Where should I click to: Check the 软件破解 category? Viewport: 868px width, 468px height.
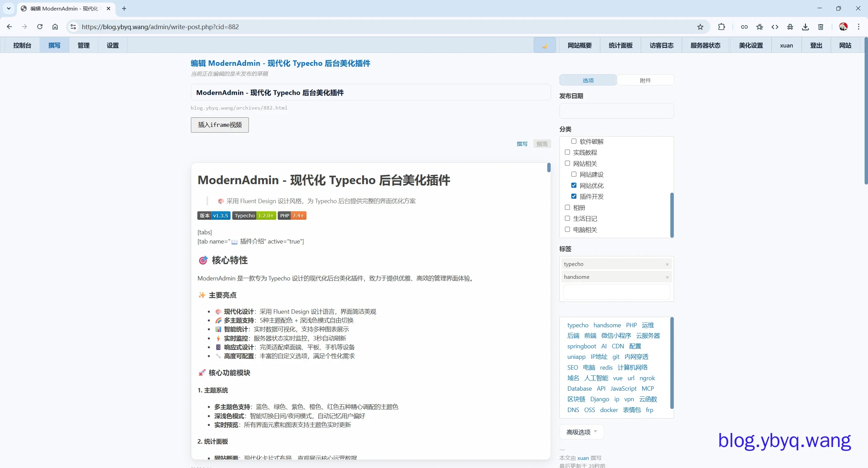point(574,141)
